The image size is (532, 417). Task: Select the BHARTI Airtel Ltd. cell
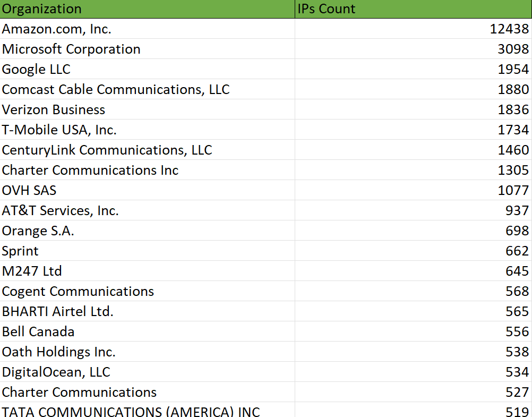[x=58, y=311]
